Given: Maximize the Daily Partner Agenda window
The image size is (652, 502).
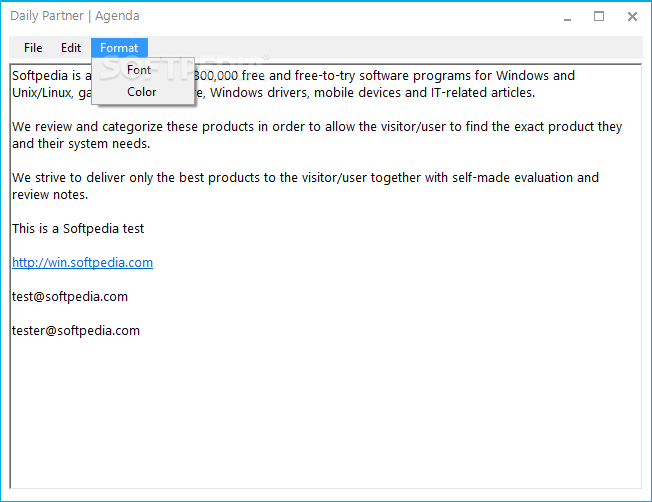Looking at the screenshot, I should (599, 17).
